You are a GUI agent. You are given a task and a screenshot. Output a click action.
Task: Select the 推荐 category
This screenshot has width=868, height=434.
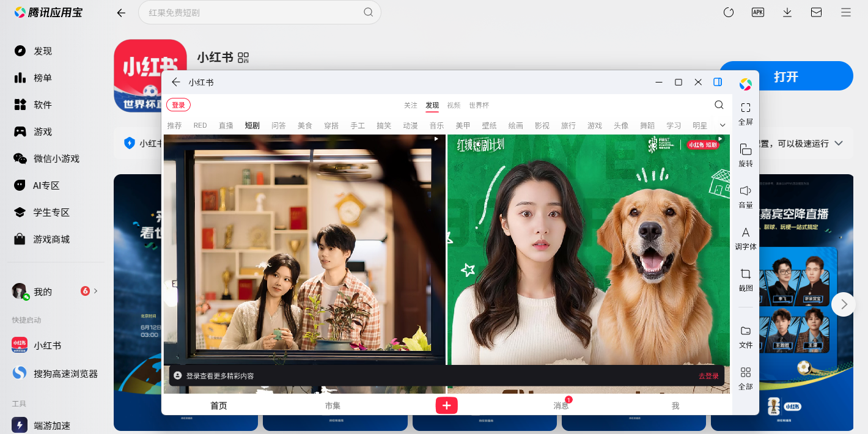(x=174, y=125)
